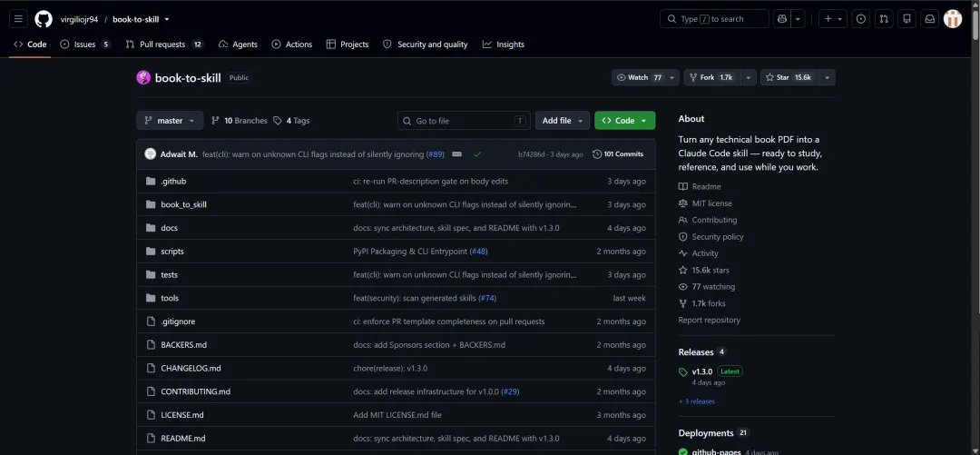View the 101 Commits history
Viewport: 980px width, 455px height.
(x=618, y=154)
